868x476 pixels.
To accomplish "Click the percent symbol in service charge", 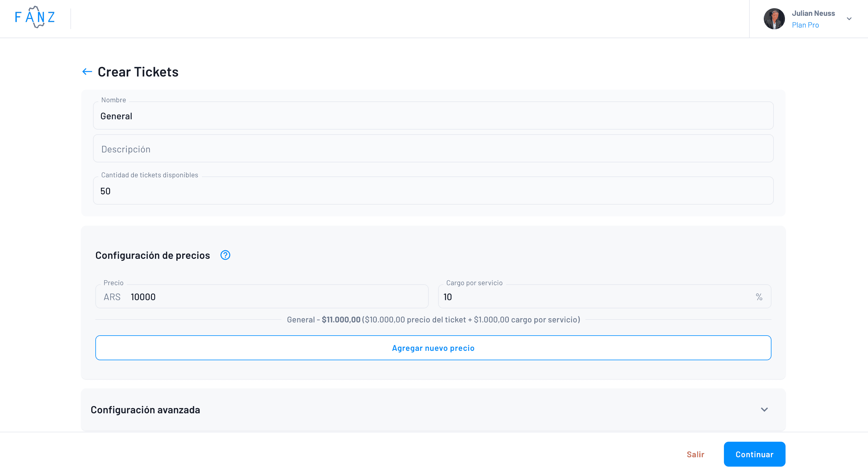I will tap(759, 297).
